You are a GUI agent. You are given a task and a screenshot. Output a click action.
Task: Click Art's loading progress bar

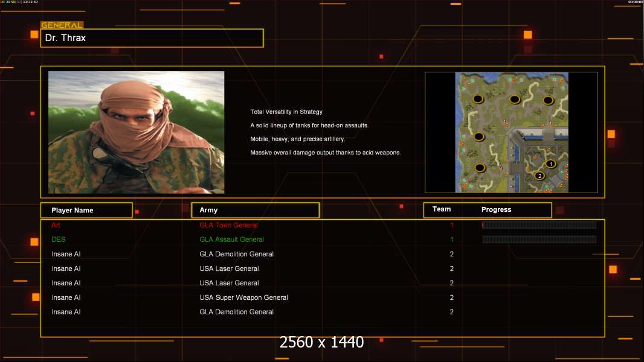[539, 225]
